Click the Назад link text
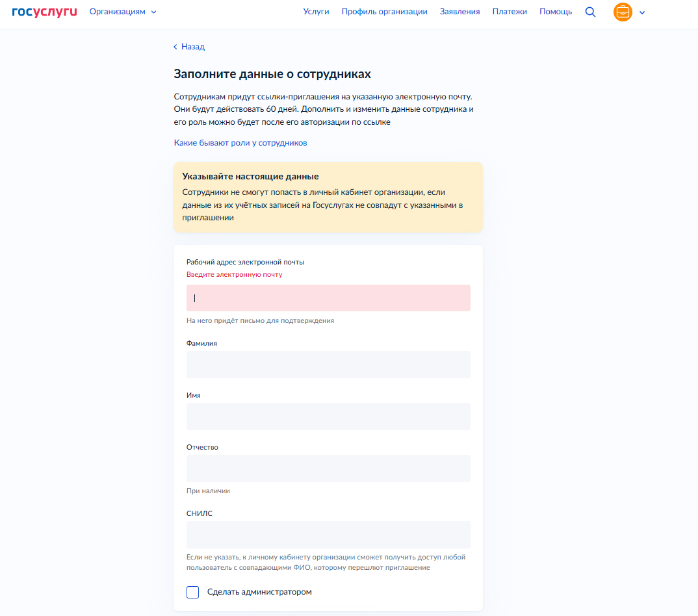 click(x=193, y=47)
